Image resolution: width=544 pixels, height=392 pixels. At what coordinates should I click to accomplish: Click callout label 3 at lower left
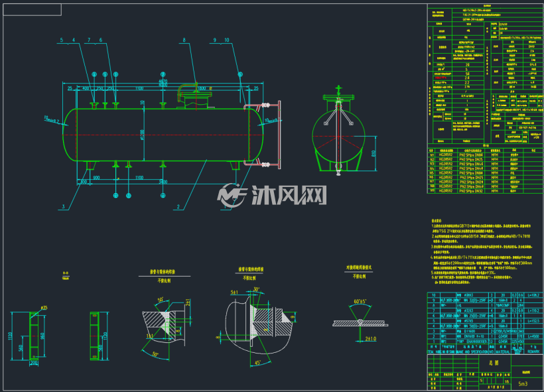click(63, 207)
